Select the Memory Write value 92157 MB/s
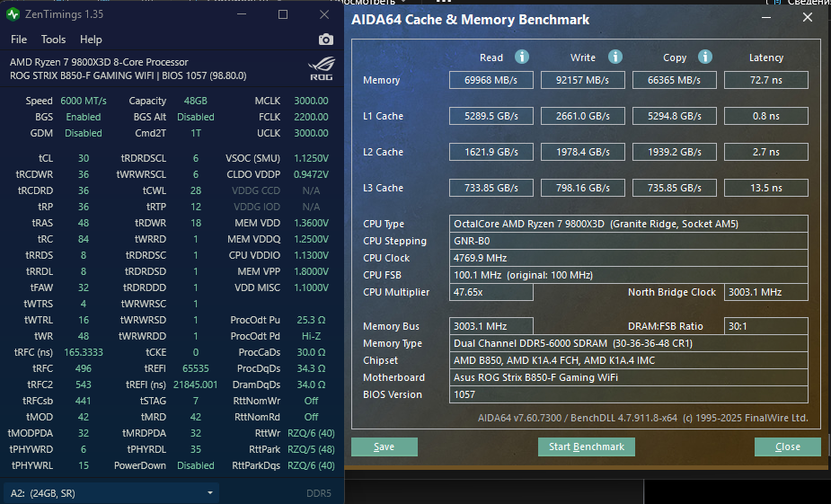Viewport: 831px width, 504px height. 583,80
